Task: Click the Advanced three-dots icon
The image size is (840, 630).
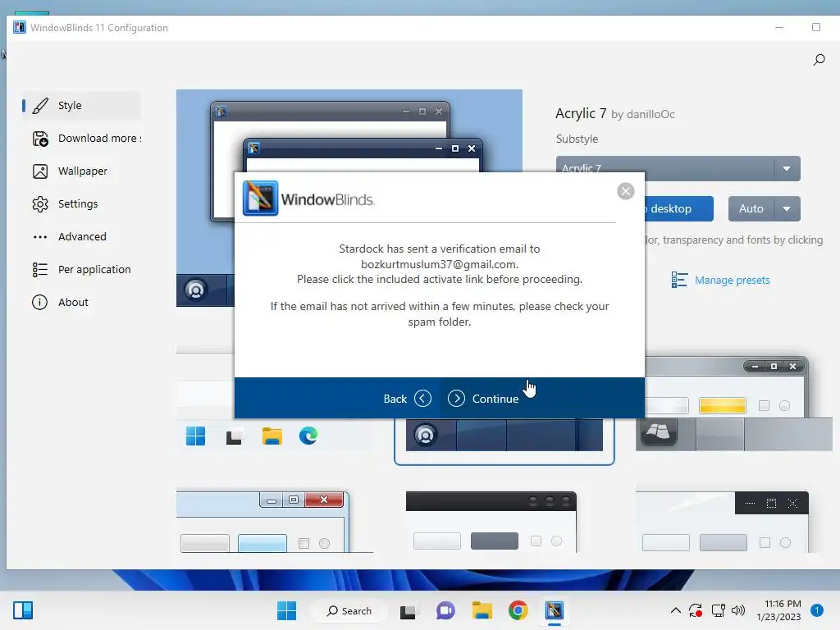Action: point(40,237)
